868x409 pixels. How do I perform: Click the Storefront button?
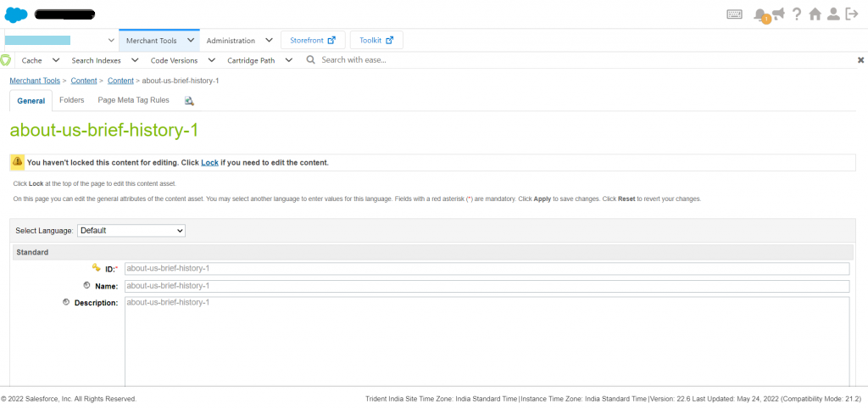[313, 40]
